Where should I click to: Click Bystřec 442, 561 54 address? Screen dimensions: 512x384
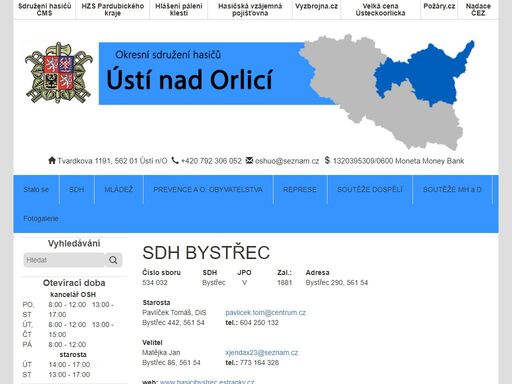click(x=173, y=323)
